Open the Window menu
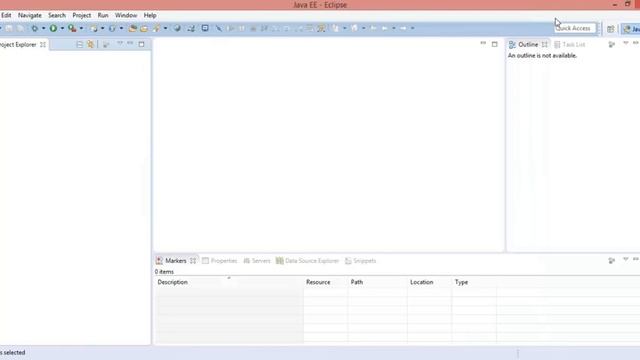This screenshot has height=360, width=640. pyautogui.click(x=126, y=15)
